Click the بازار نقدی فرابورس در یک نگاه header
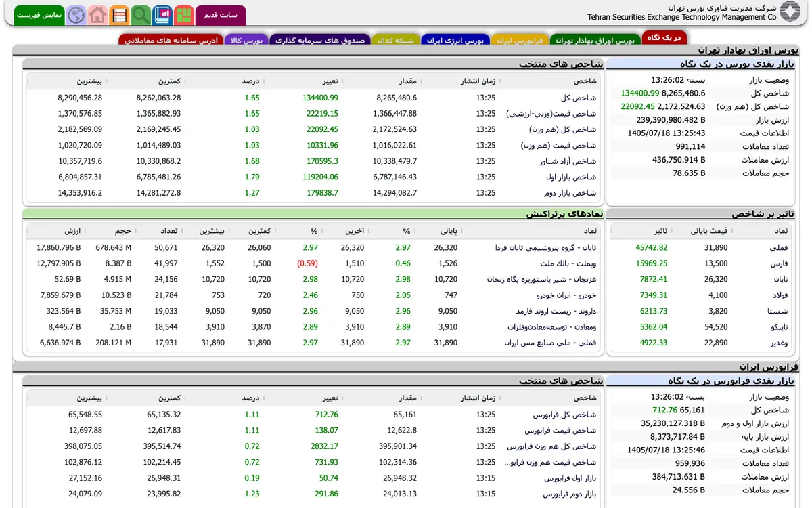 (702, 381)
